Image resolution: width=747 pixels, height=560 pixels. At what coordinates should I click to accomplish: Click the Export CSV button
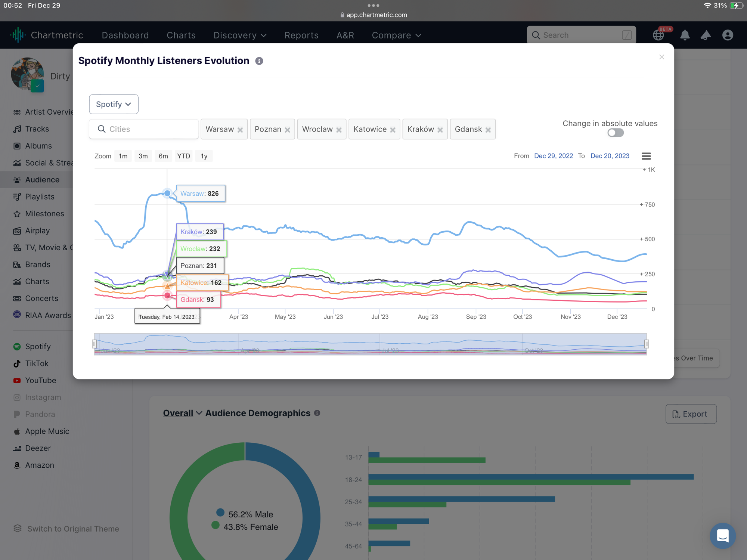(691, 414)
